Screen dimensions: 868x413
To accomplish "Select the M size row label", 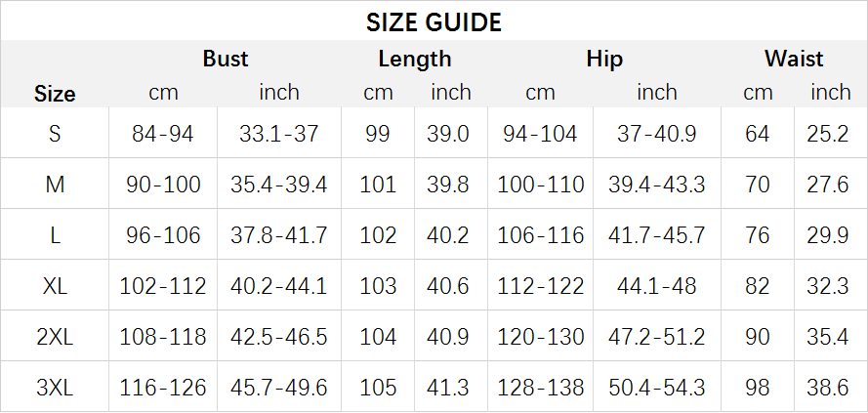I will point(55,185).
